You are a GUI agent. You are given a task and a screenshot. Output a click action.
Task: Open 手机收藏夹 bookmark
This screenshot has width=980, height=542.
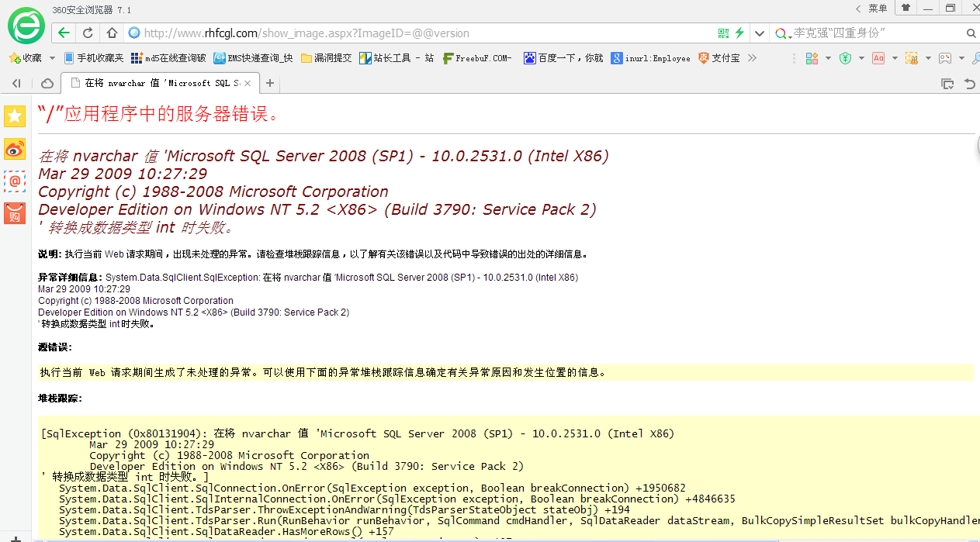(94, 58)
